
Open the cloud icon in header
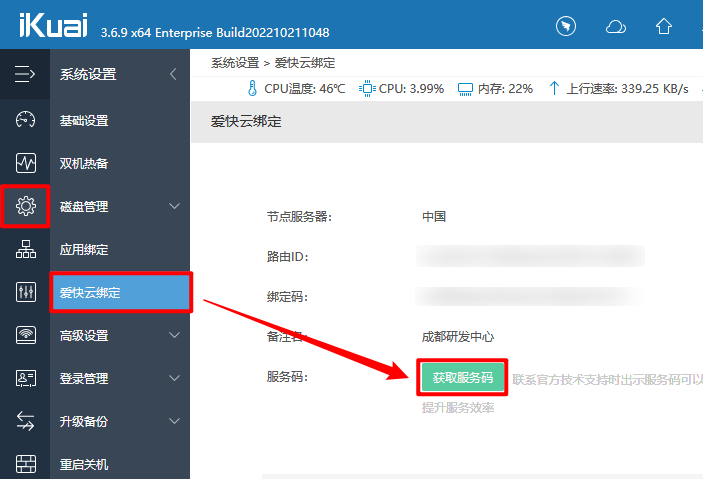pyautogui.click(x=616, y=27)
